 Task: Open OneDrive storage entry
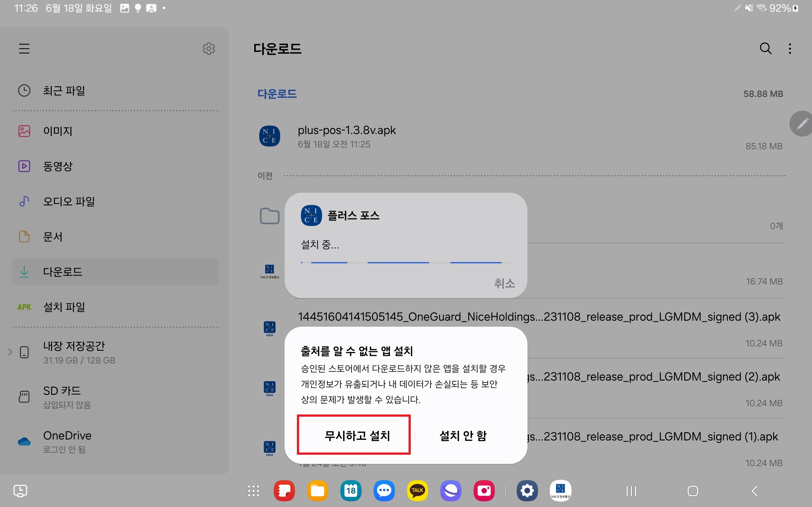[x=67, y=441]
